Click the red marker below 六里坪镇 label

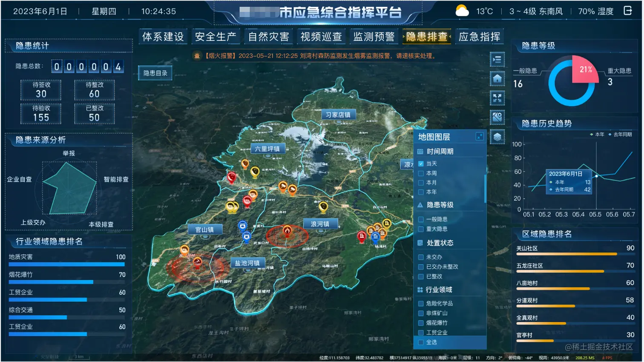pos(232,177)
